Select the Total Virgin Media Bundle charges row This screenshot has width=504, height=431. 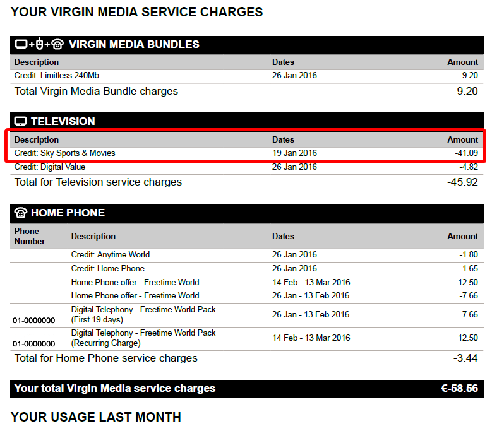[x=96, y=92]
